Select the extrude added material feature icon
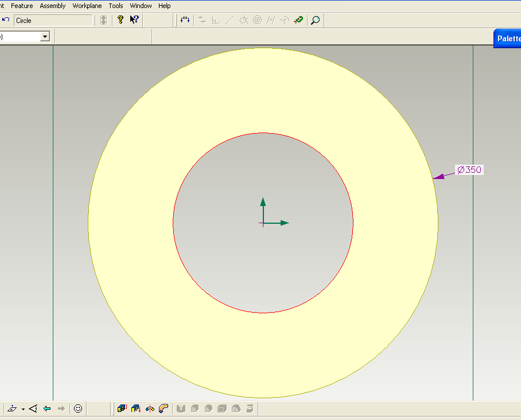This screenshot has height=420, width=521. coord(122,409)
